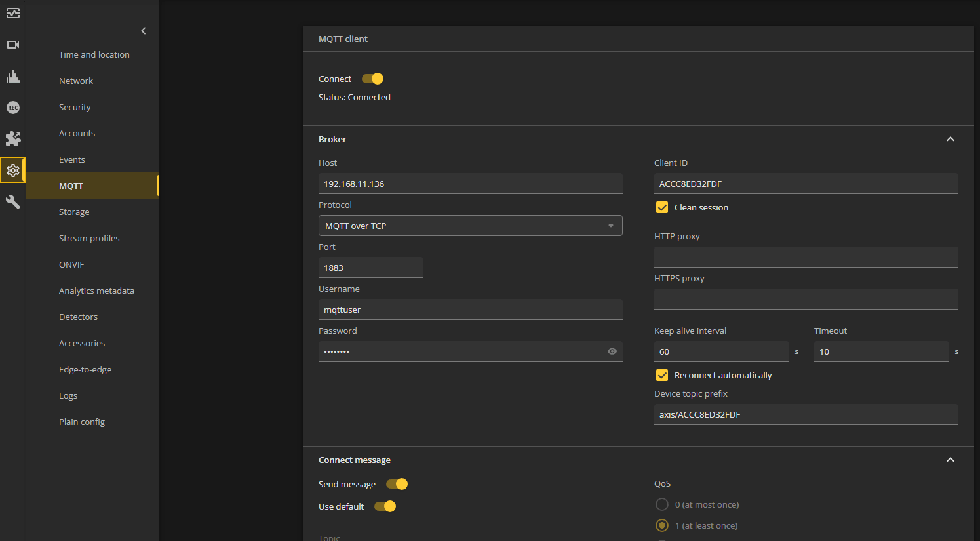Screen dimensions: 980x541
Task: Click the Username field with mqttuser
Action: (x=471, y=310)
